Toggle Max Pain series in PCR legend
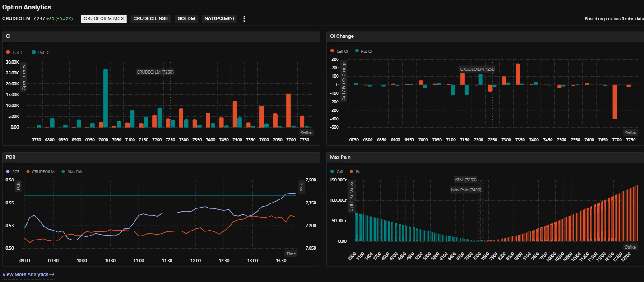 pyautogui.click(x=72, y=171)
